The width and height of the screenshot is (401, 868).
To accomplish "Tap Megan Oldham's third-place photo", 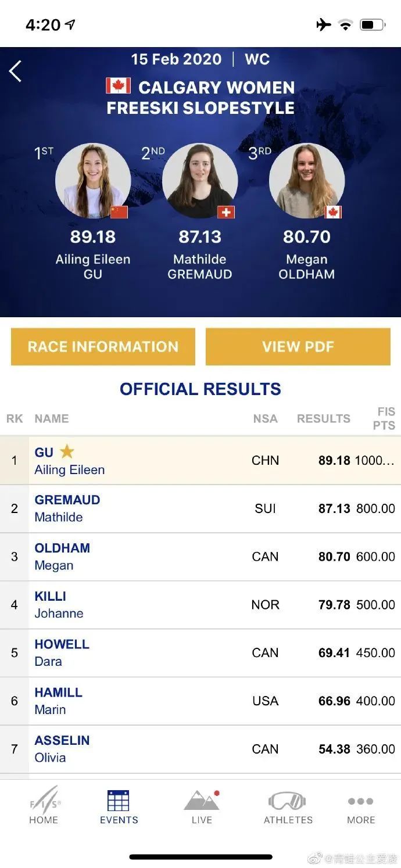I will click(306, 181).
